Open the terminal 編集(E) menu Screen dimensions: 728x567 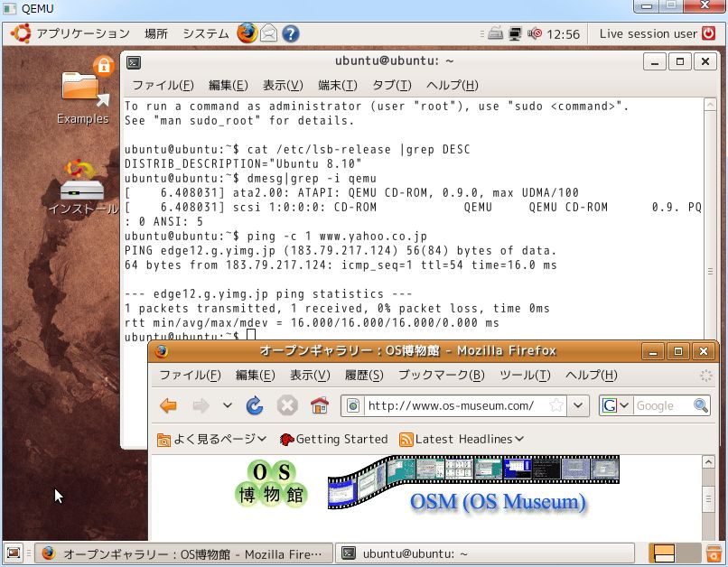[229, 86]
